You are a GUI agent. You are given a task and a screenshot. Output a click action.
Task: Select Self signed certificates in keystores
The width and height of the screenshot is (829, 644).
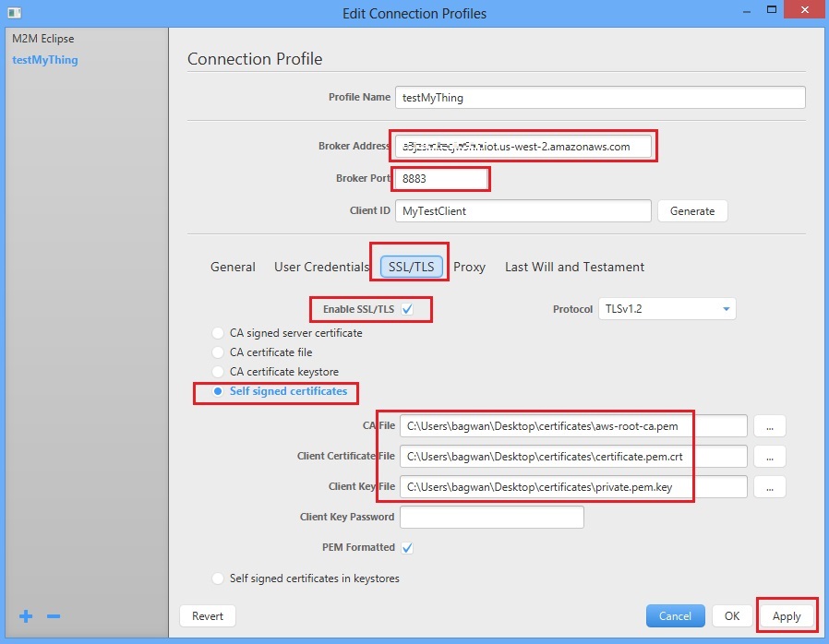point(218,578)
